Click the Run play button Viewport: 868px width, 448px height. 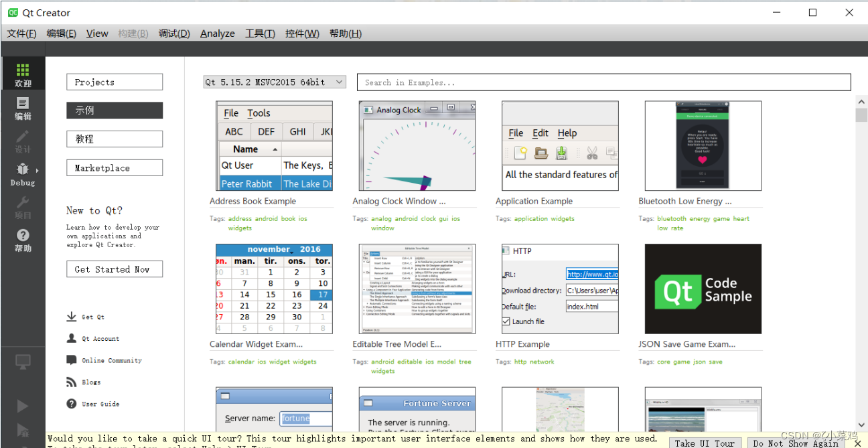(x=23, y=406)
